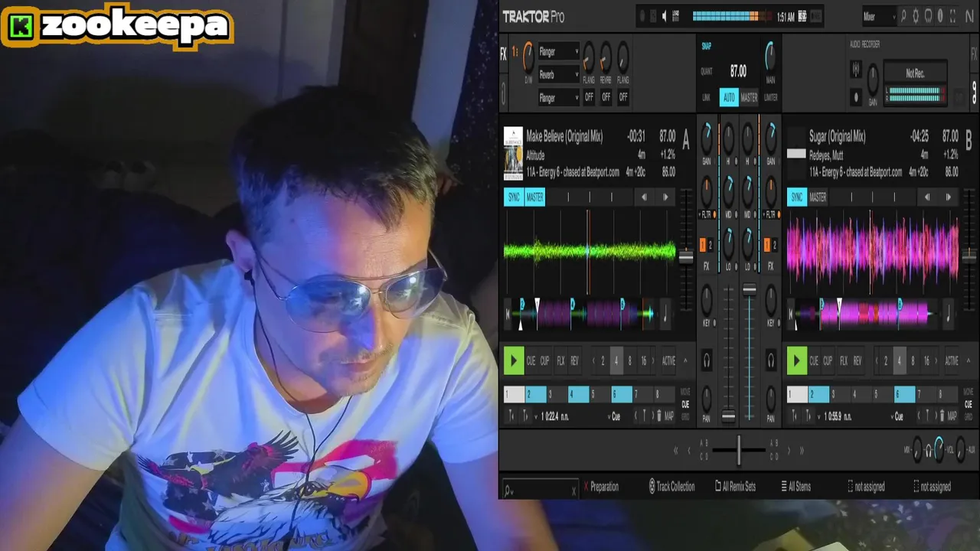The height and width of the screenshot is (551, 980).
Task: Toggle MASTER on Deck A
Action: 535,197
